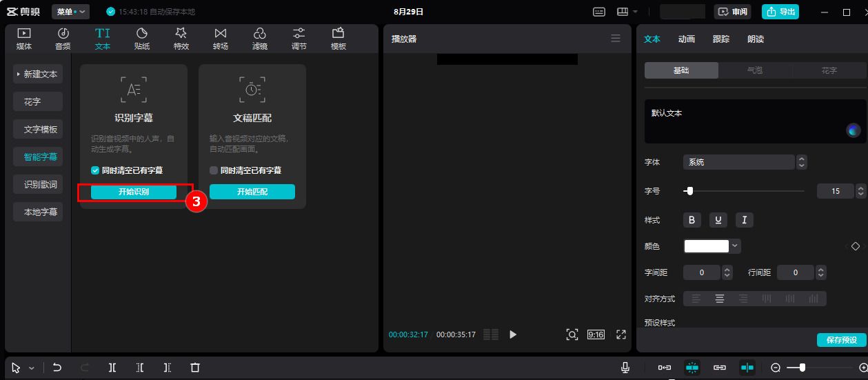The width and height of the screenshot is (868, 380).
Task: Click the undo arrow in timeline toolbar
Action: click(x=57, y=368)
